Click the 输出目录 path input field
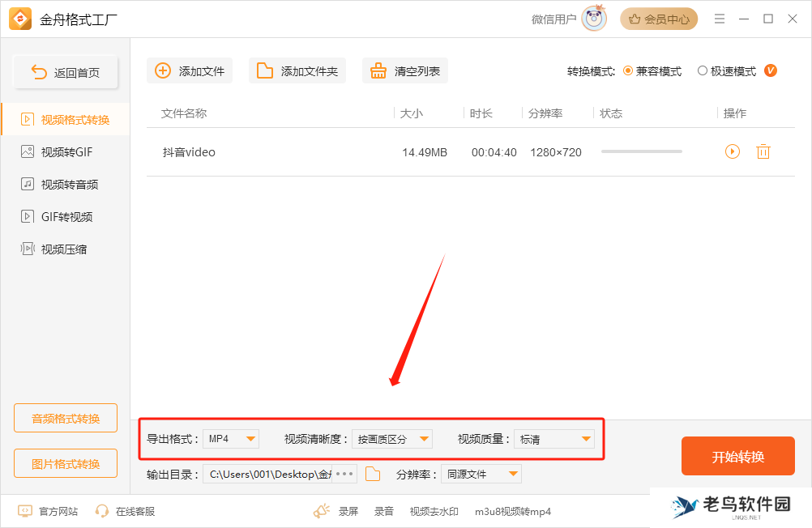Viewport: 812px width, 528px height. [267, 474]
